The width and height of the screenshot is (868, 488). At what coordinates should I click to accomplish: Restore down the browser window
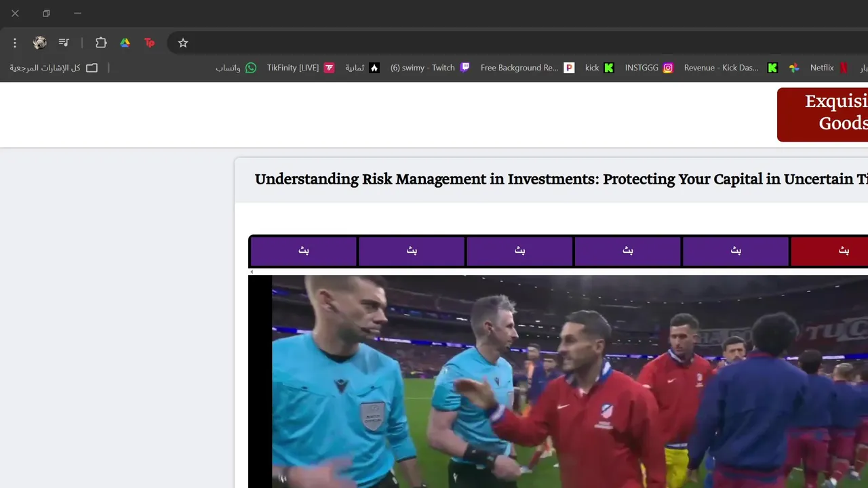click(46, 14)
